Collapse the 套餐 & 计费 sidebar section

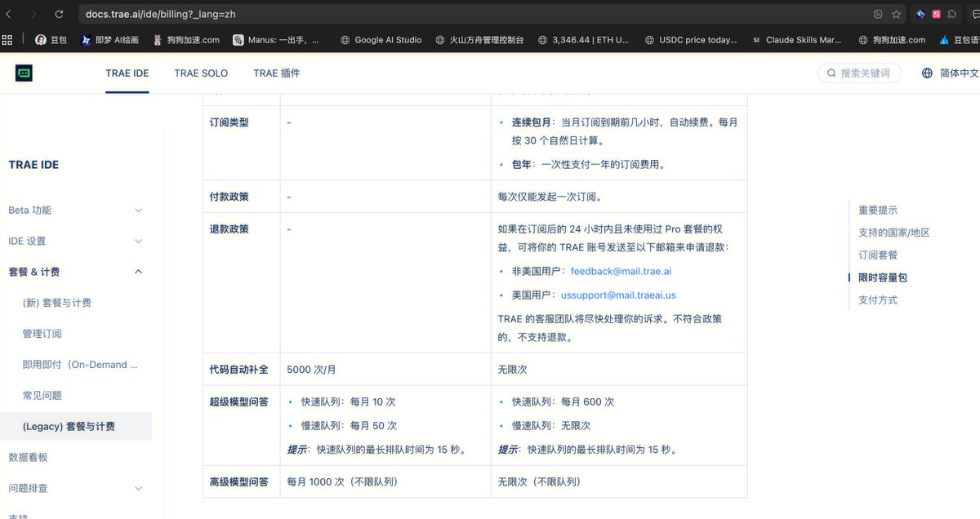[75, 272]
